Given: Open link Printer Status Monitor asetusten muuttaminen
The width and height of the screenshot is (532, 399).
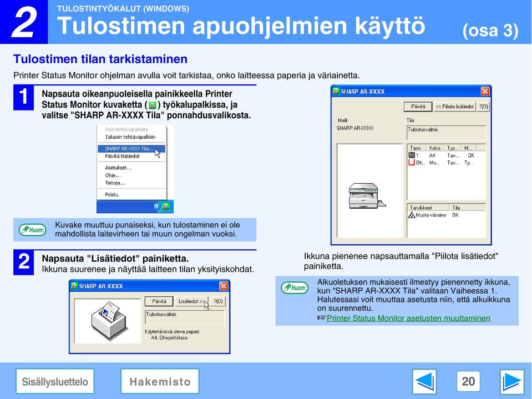Looking at the screenshot, I should pos(408,318).
